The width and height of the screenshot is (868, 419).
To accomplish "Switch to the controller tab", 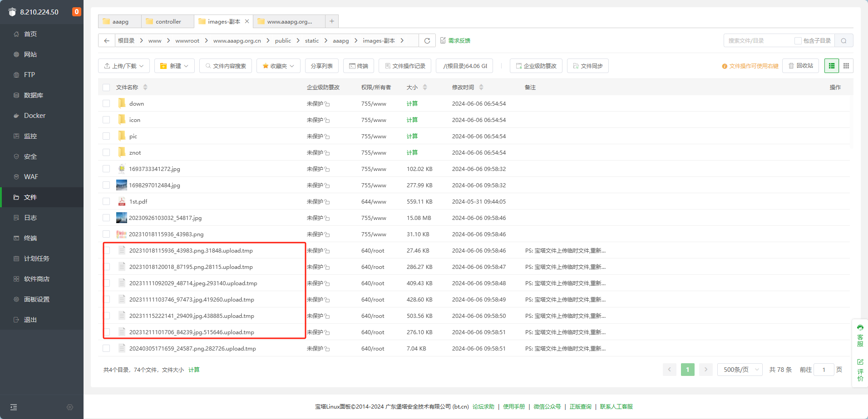I will 168,21.
